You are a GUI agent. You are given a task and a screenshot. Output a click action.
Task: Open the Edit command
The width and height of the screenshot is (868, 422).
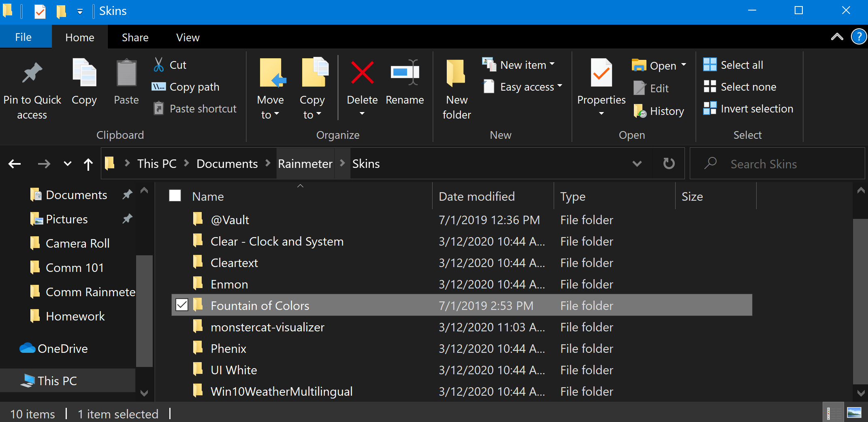(651, 88)
